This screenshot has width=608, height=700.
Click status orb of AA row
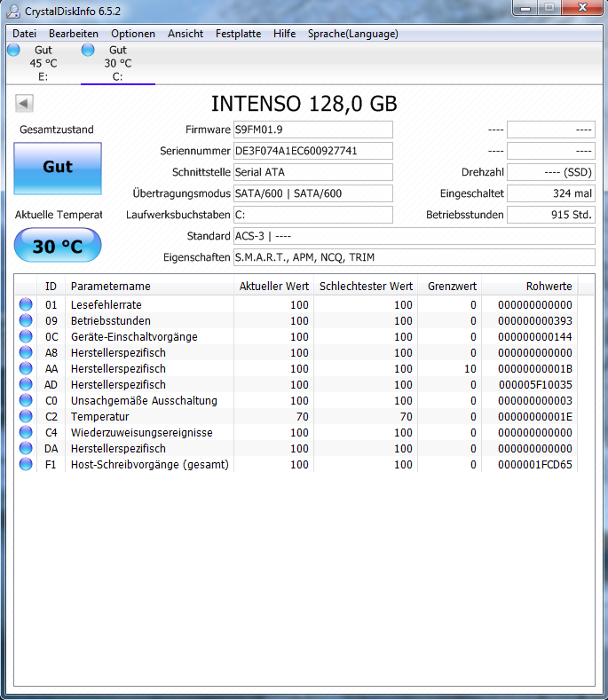click(x=26, y=369)
